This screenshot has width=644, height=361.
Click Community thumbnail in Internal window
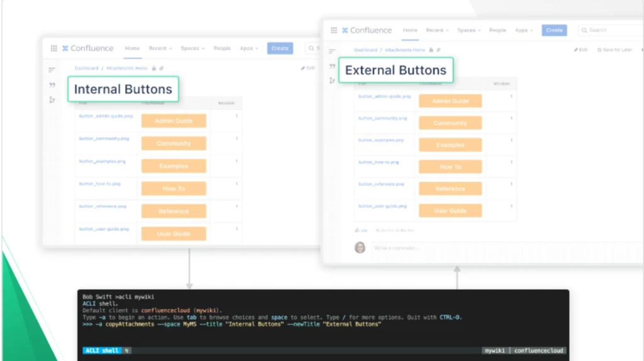click(x=174, y=143)
